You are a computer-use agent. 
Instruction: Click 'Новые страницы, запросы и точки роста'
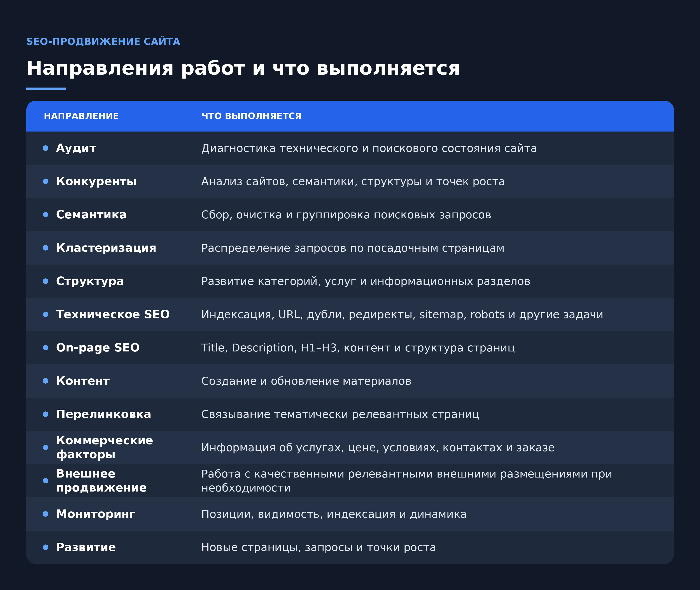318,547
